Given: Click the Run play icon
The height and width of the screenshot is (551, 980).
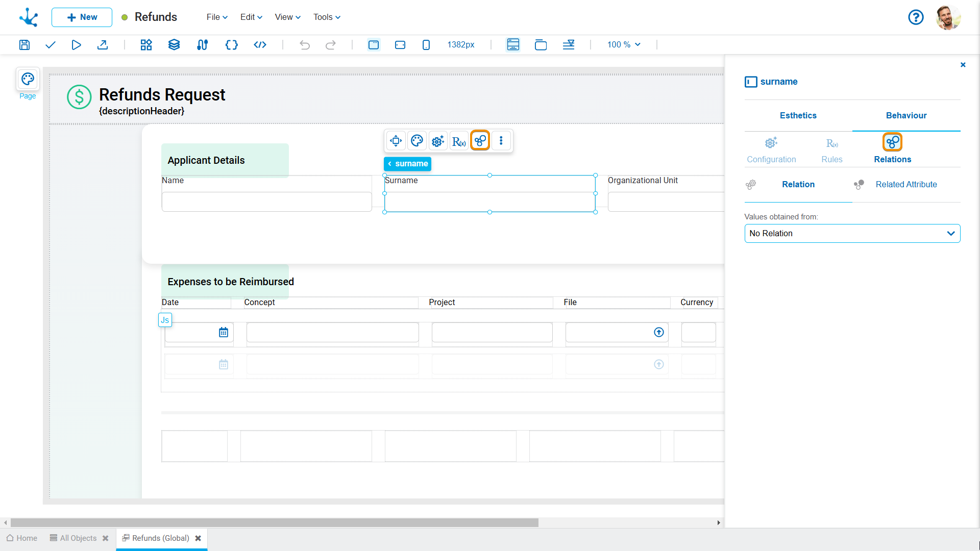Looking at the screenshot, I should 76,45.
